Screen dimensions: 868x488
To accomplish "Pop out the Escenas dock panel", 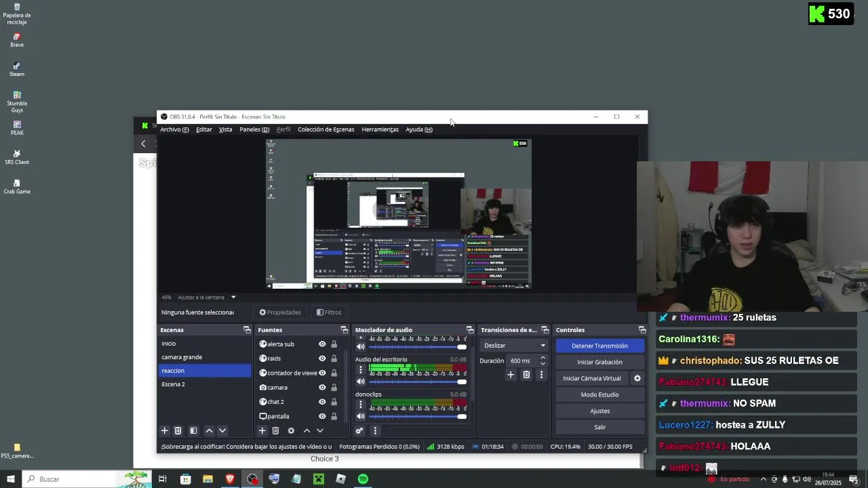I will click(x=247, y=330).
